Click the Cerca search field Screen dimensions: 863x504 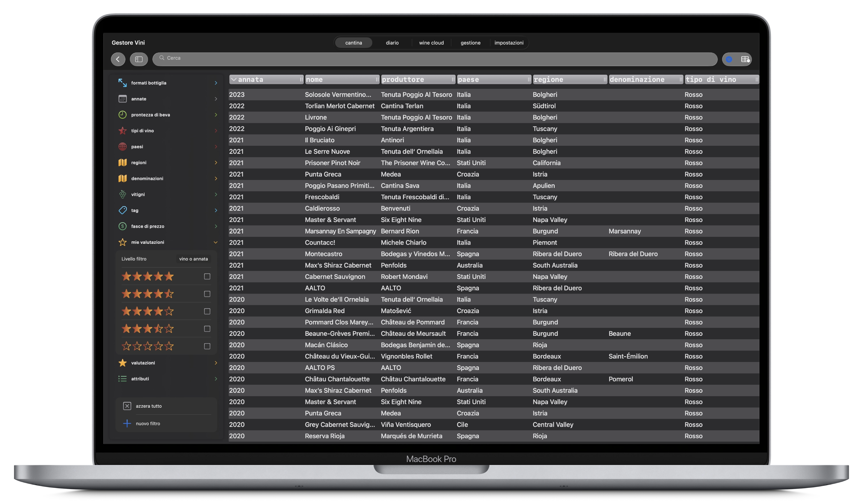(435, 59)
